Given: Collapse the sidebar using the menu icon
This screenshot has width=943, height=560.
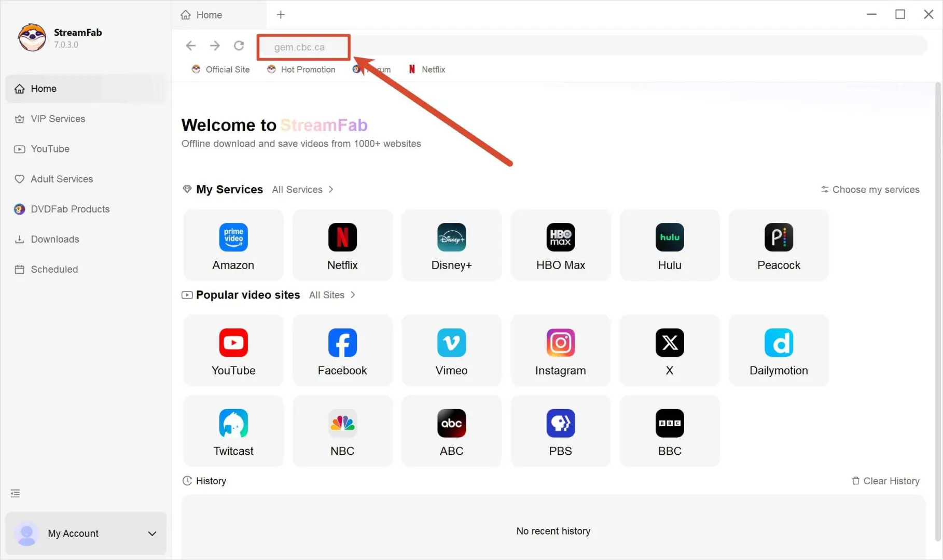Looking at the screenshot, I should point(16,493).
